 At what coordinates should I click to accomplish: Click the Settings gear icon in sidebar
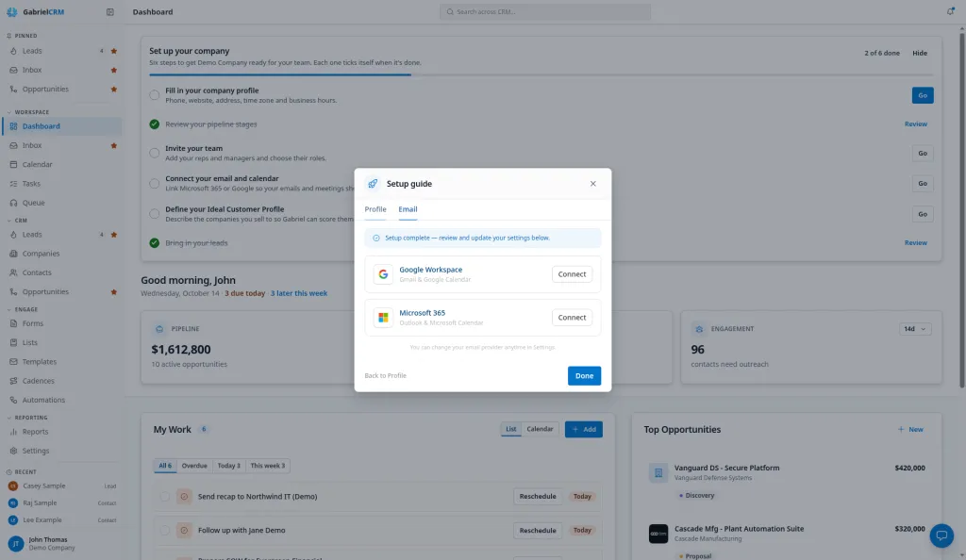[x=13, y=451]
